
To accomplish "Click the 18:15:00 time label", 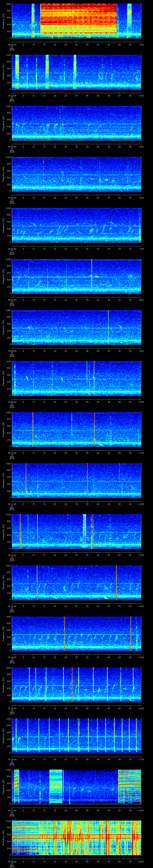I will tap(12, 708).
